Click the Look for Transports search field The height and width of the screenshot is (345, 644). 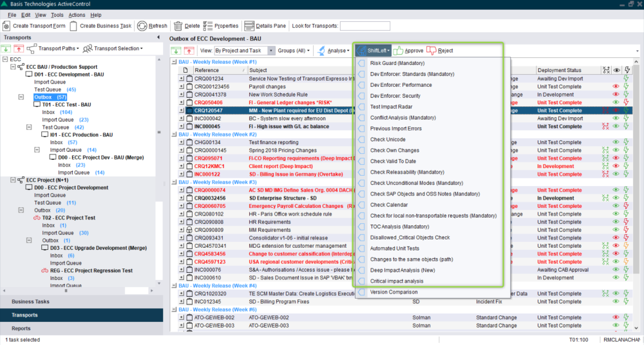[365, 26]
